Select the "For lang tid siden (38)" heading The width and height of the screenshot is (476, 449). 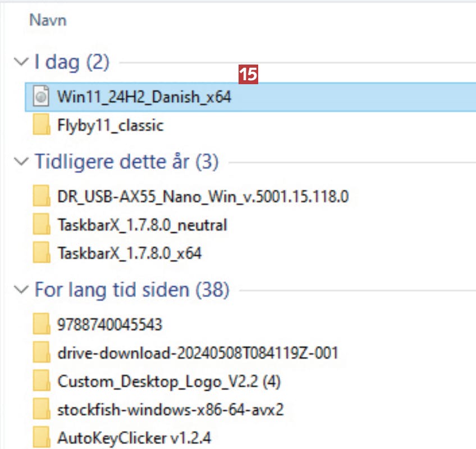tap(132, 290)
